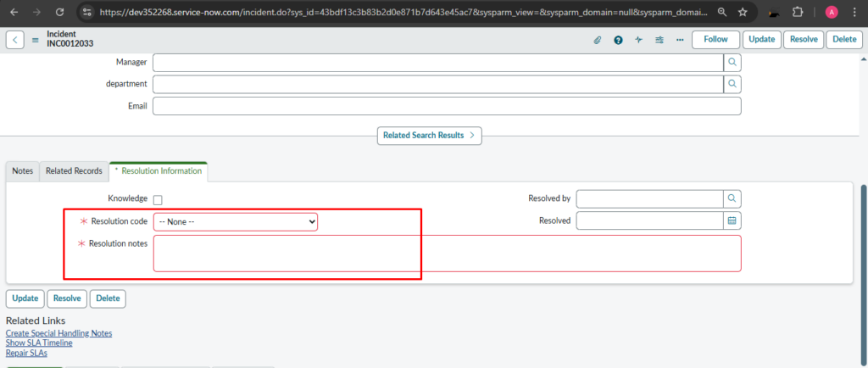Expand the Related Search Results section
The width and height of the screenshot is (868, 368).
(x=431, y=135)
